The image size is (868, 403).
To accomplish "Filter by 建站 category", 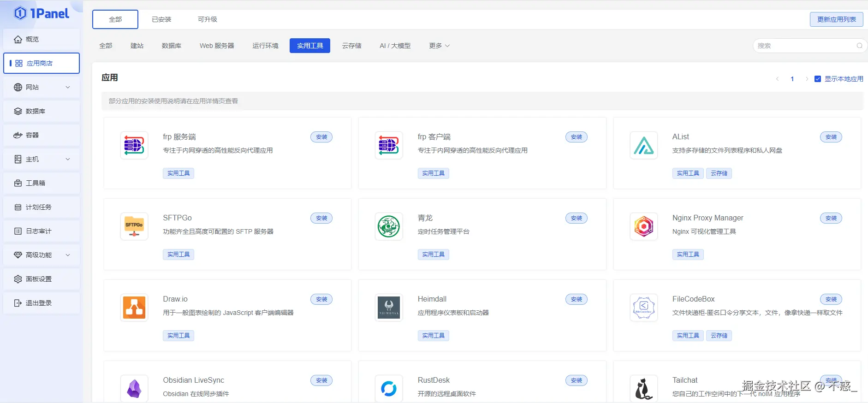I will point(137,46).
